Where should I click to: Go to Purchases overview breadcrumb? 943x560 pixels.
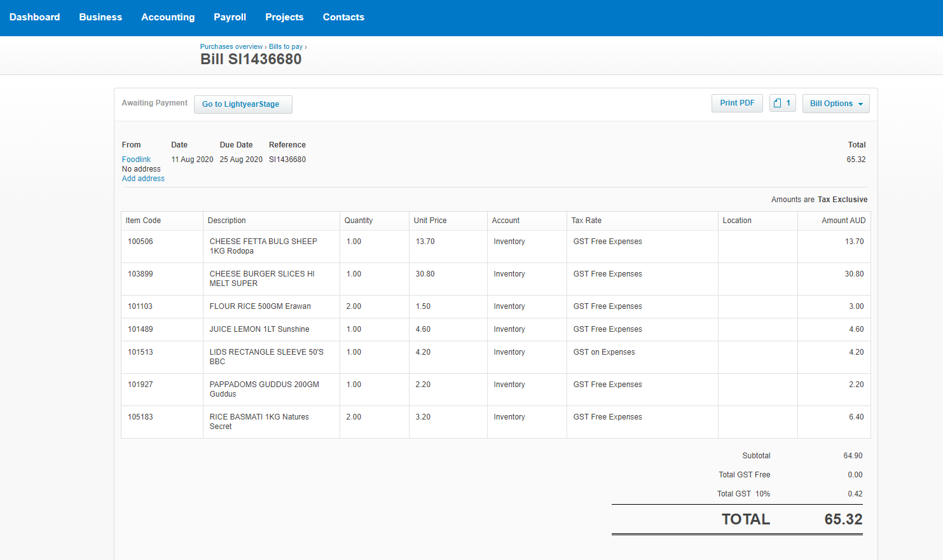click(x=231, y=46)
